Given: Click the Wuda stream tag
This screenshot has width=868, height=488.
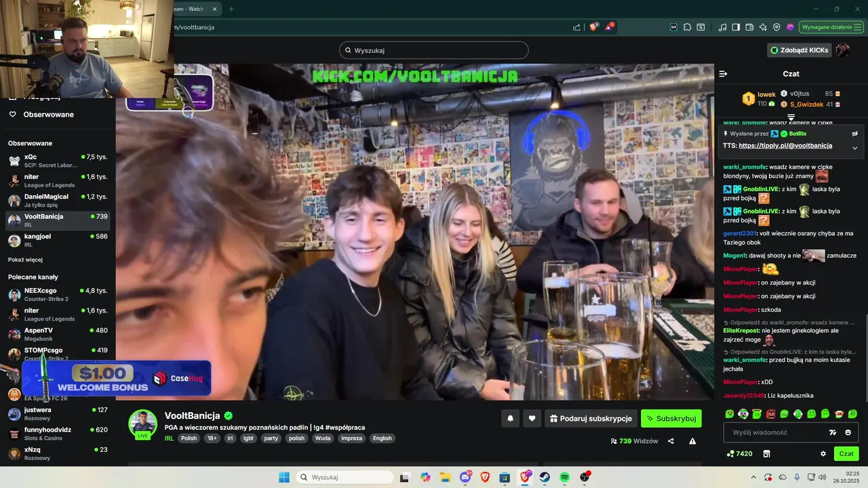Looking at the screenshot, I should (x=323, y=439).
